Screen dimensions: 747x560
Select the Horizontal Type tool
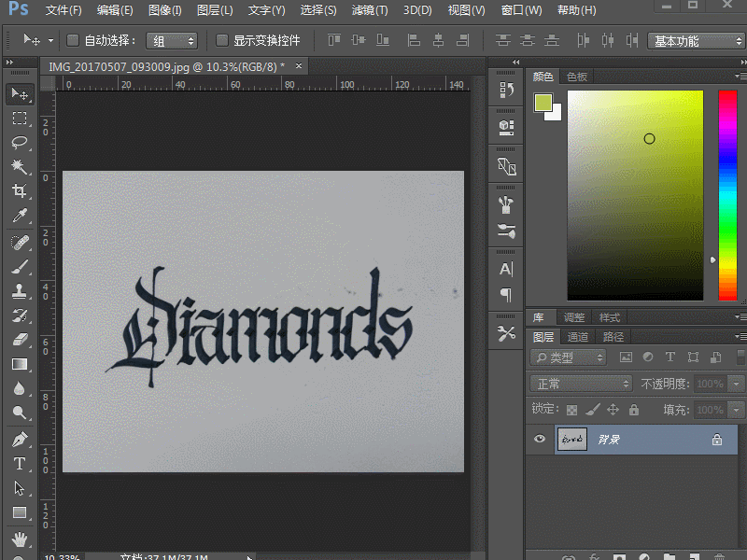pyautogui.click(x=19, y=464)
